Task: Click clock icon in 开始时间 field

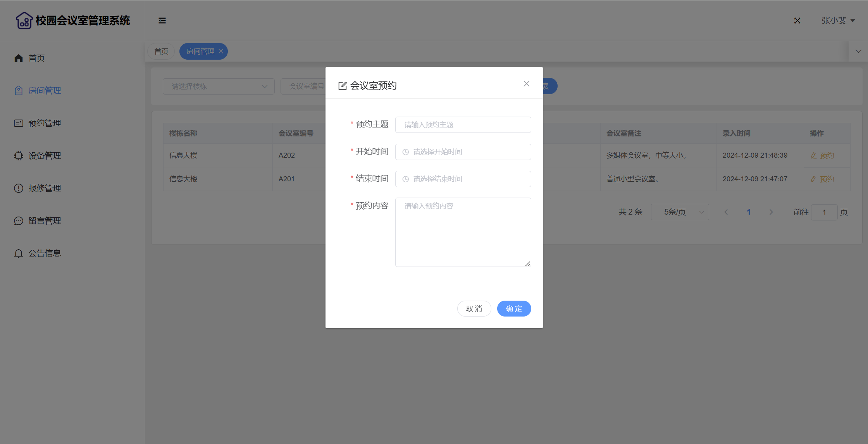Action: tap(406, 152)
